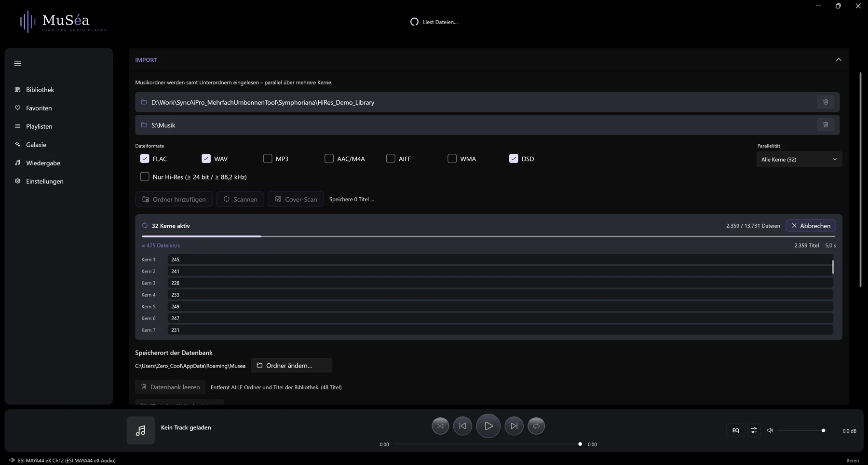Click the Scannen button
868x465 pixels.
[240, 199]
